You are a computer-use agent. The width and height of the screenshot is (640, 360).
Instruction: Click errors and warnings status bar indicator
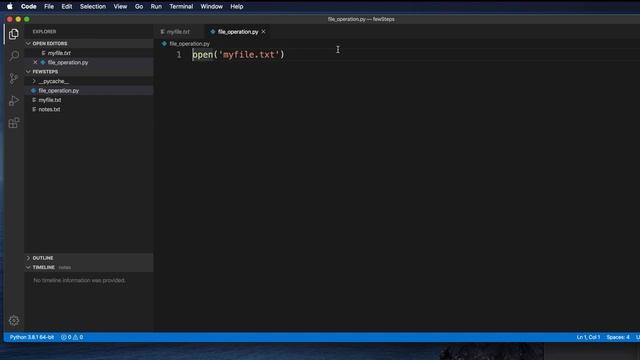click(72, 337)
